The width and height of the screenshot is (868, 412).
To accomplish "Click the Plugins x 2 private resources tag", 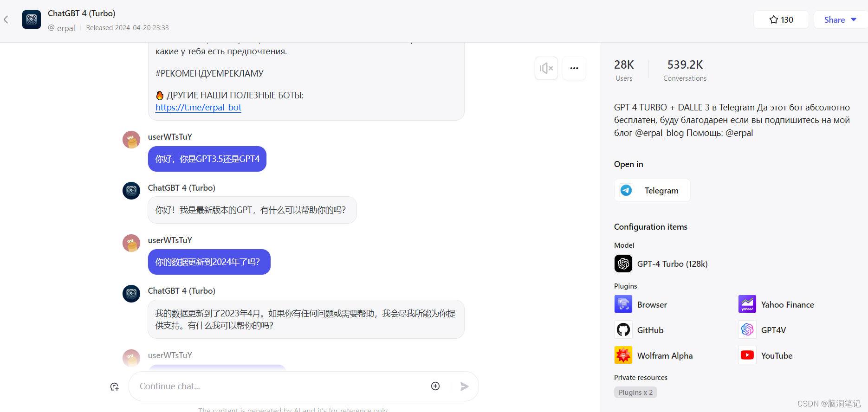I will pyautogui.click(x=635, y=393).
